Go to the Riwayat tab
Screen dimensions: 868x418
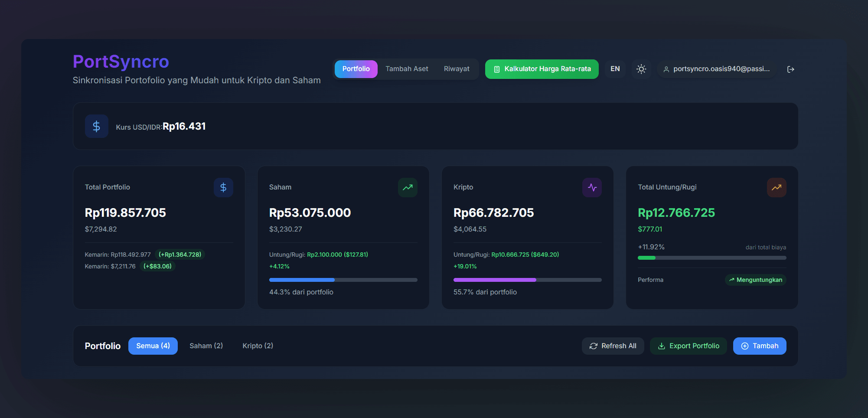457,69
